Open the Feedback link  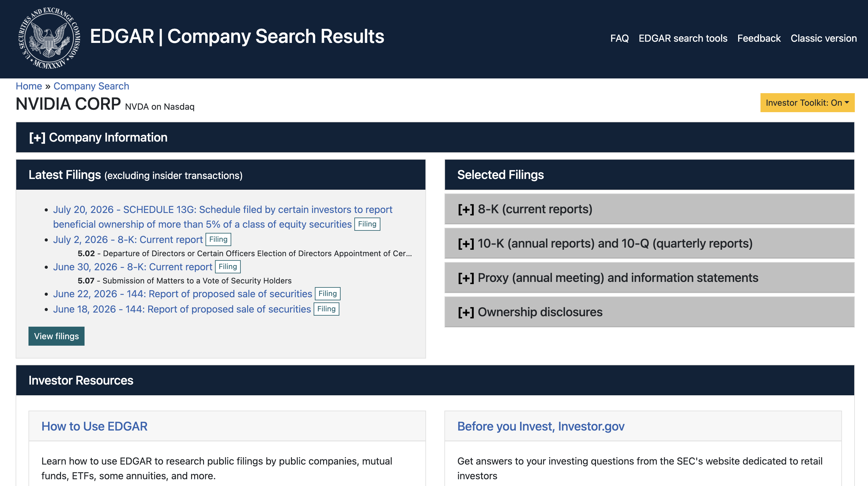pos(759,38)
